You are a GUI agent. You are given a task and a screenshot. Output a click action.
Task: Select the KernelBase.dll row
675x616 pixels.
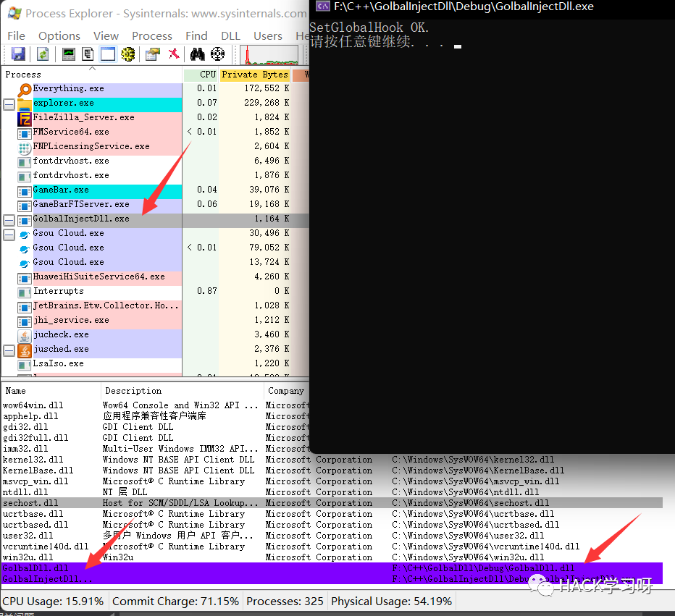pos(332,471)
